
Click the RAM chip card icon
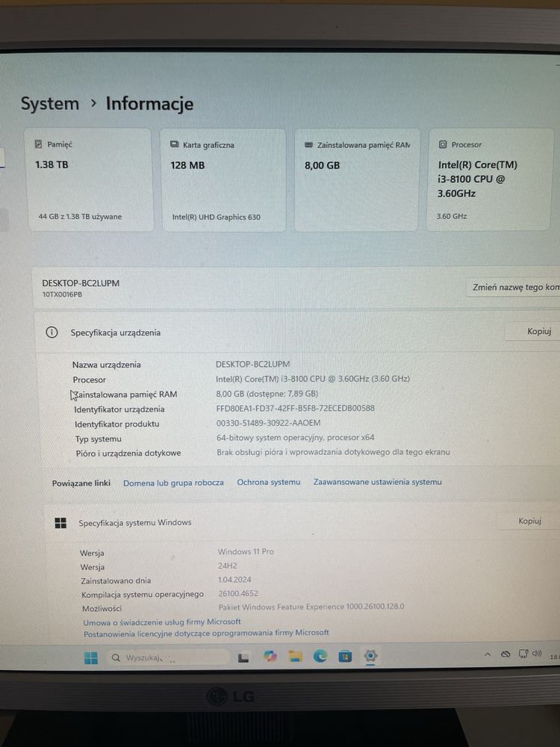(308, 144)
